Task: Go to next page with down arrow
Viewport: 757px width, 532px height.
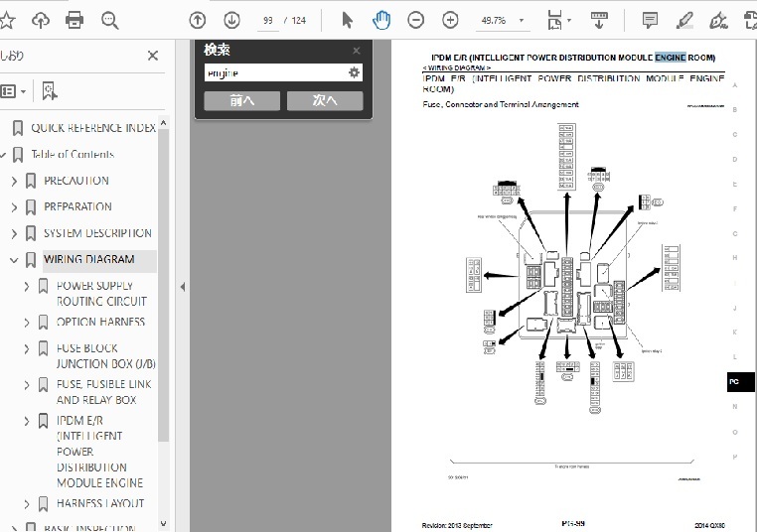Action: click(x=232, y=20)
